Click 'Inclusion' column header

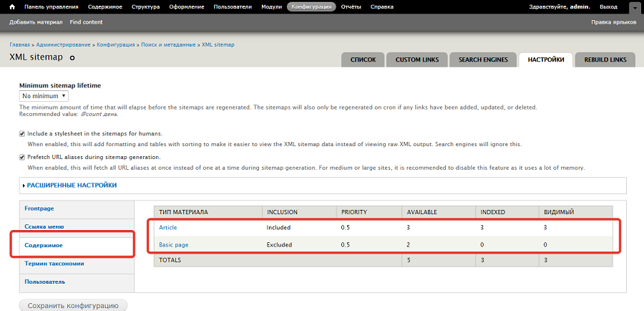pos(282,212)
